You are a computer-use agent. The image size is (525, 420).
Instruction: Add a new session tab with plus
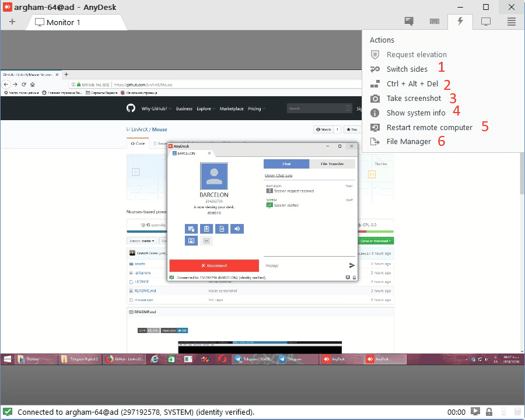(x=12, y=22)
